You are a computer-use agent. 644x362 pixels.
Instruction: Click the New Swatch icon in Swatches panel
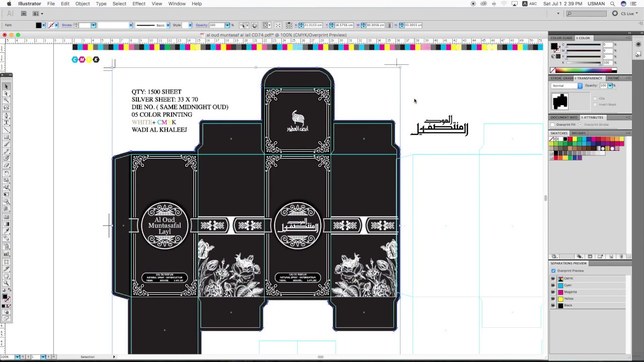click(611, 256)
